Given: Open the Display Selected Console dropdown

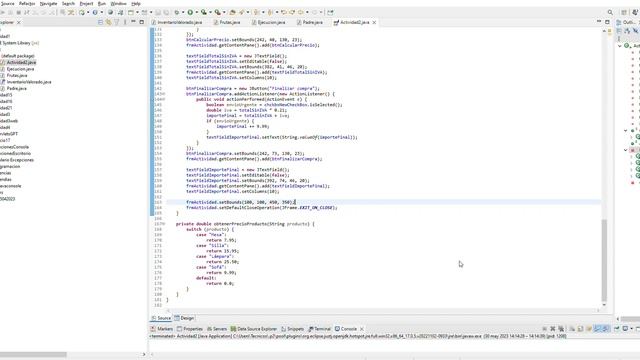Looking at the screenshot, I should point(631,329).
